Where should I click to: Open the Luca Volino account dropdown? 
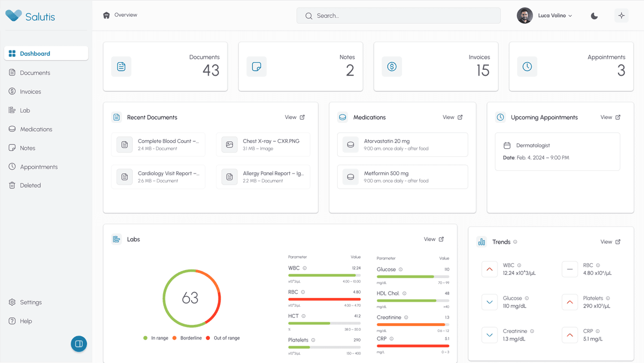coord(545,16)
